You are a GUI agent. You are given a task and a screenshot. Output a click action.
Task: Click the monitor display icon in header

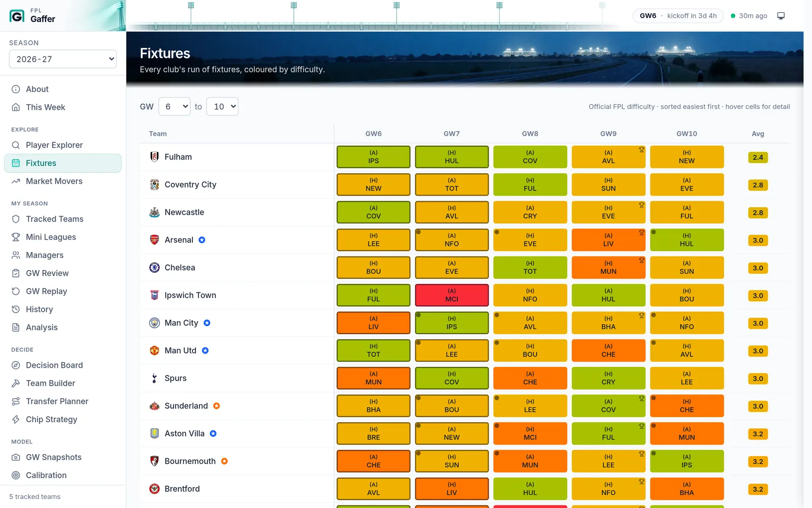tap(781, 16)
